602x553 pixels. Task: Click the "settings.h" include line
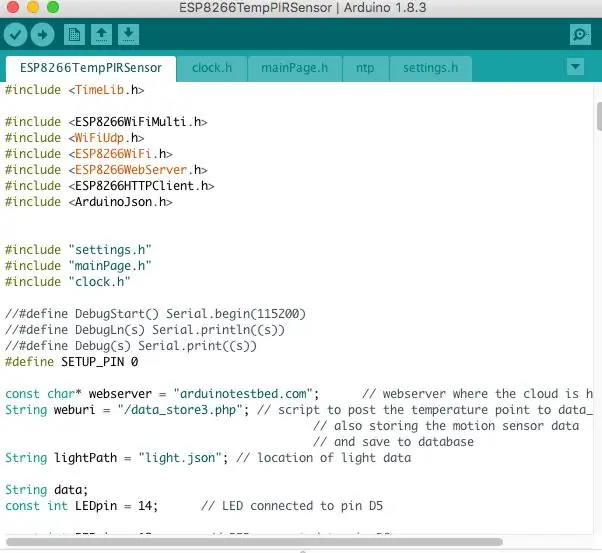click(x=78, y=250)
